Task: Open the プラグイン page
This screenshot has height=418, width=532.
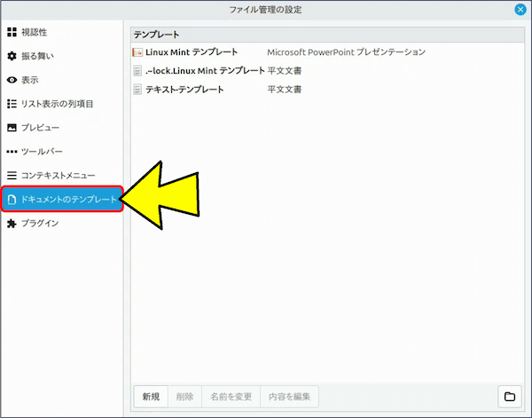Action: 61,223
